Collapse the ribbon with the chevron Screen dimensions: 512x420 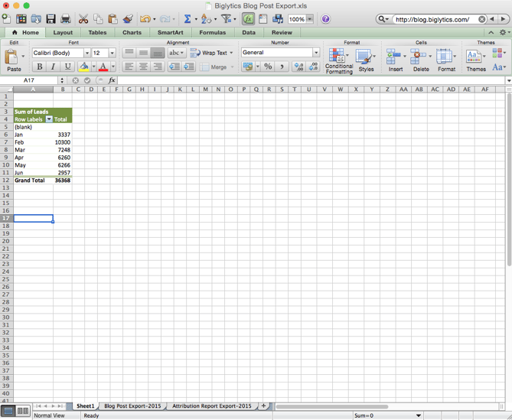tap(491, 32)
